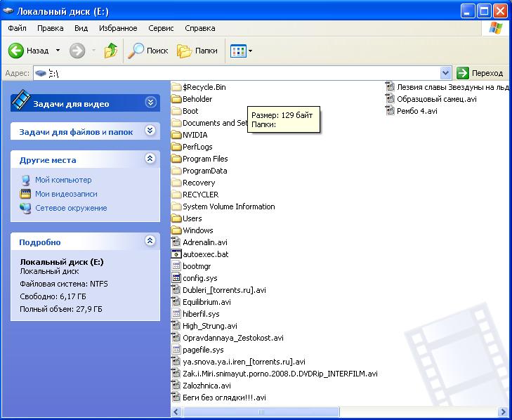Toggle the Folders (Папки) pane button
The image size is (512, 420).
coord(197,51)
